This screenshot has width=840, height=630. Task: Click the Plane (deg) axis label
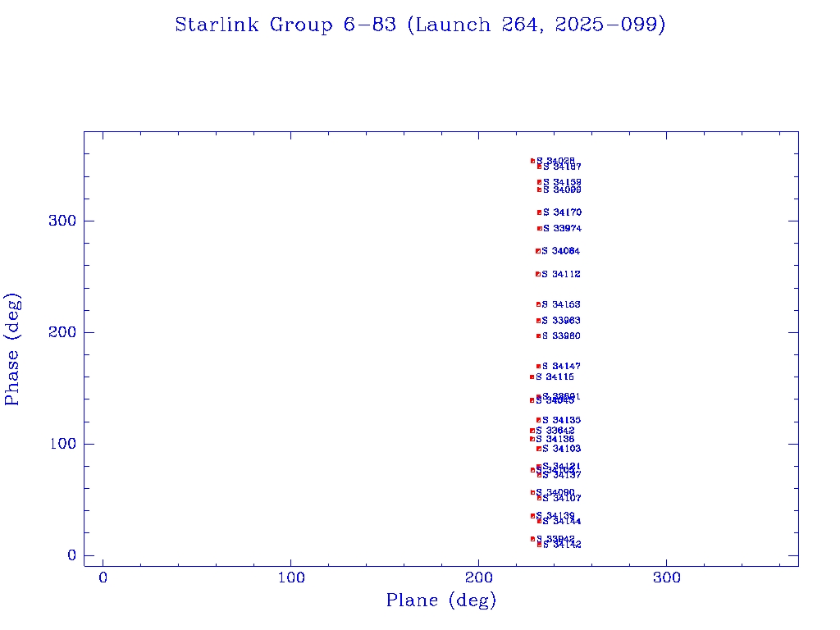441,601
